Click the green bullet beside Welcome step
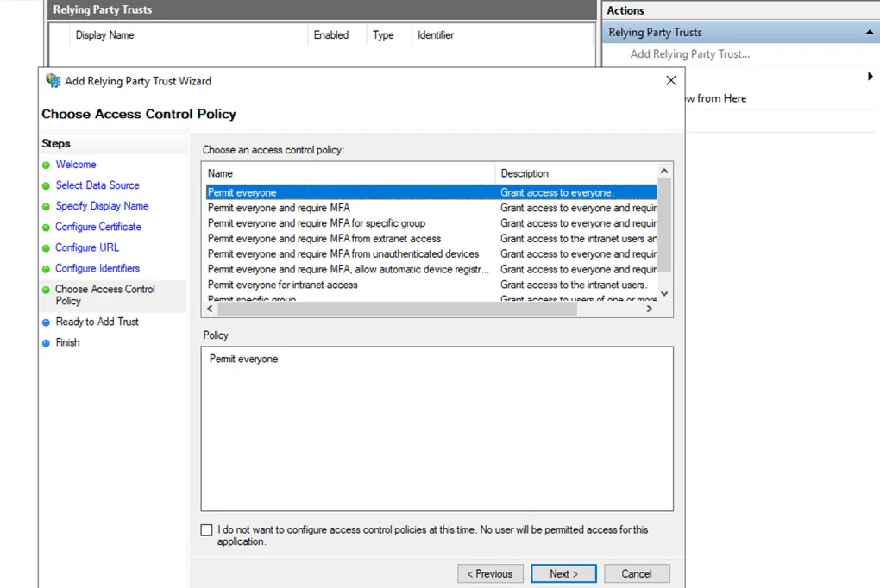The image size is (880, 588). point(46,165)
